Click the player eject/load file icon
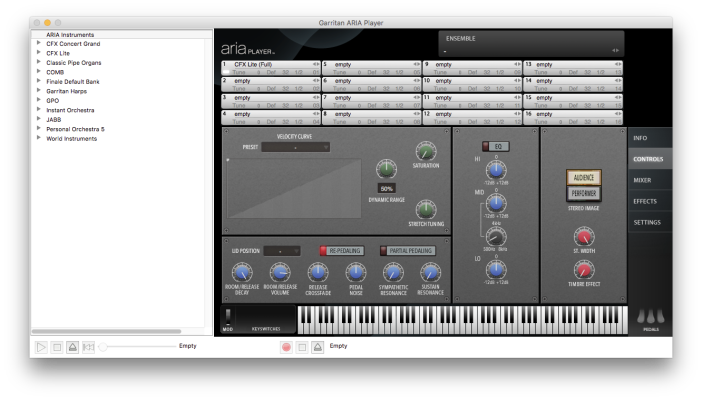This screenshot has width=702, height=400. [x=73, y=347]
